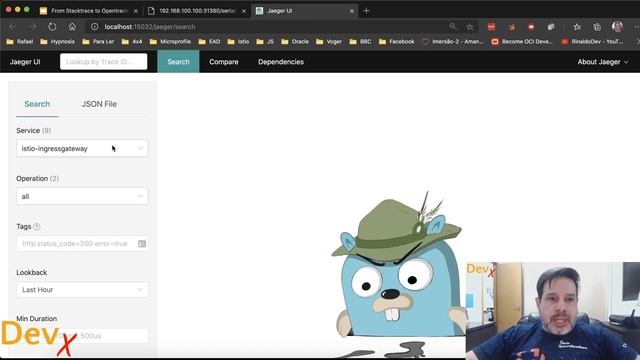Image resolution: width=640 pixels, height=360 pixels.
Task: Open the Imersão-2 bookmark
Action: click(453, 41)
